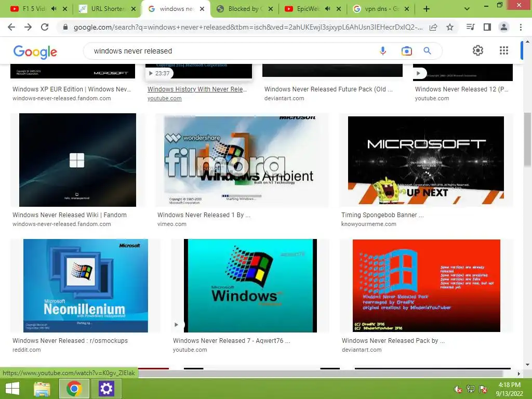Open settings gear app in taskbar

(106, 389)
